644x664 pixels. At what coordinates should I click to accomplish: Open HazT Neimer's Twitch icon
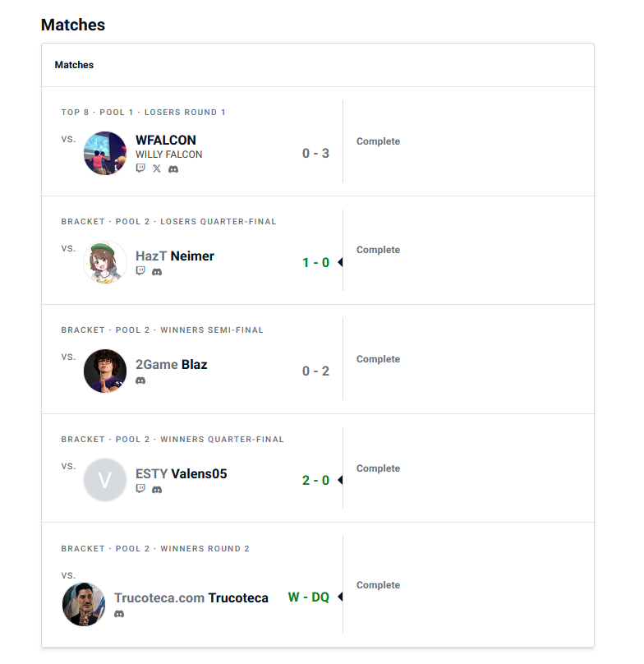click(140, 271)
